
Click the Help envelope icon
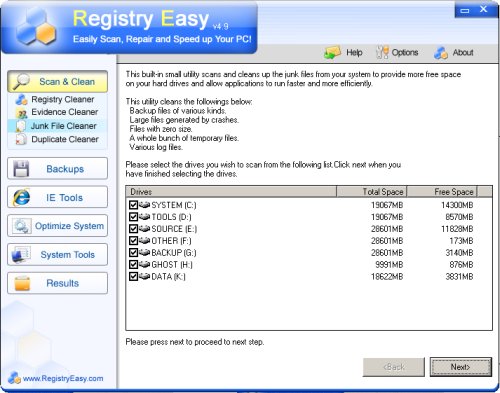[332, 52]
